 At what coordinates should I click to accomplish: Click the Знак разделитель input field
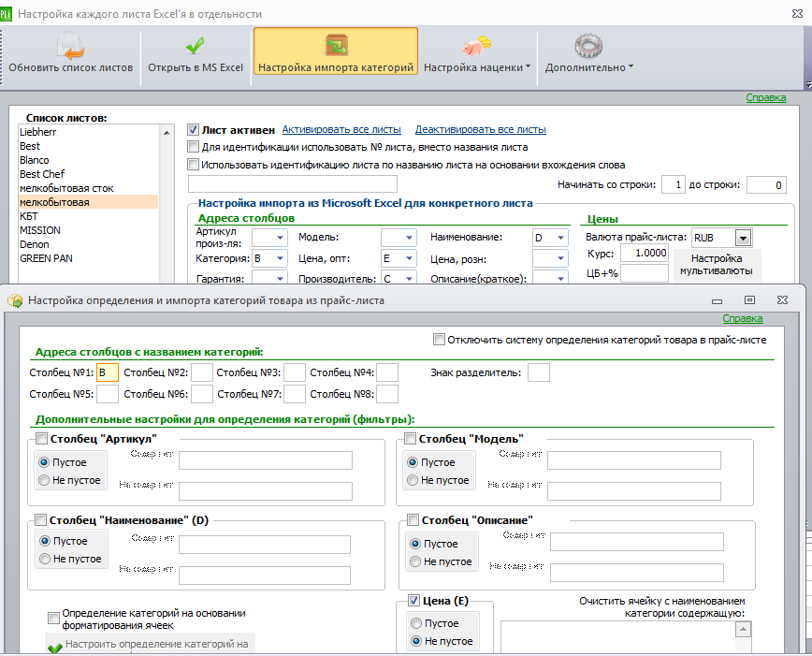click(539, 372)
